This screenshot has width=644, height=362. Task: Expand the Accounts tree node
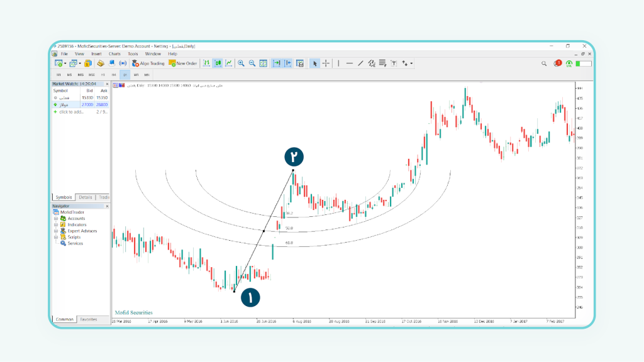[56, 219]
